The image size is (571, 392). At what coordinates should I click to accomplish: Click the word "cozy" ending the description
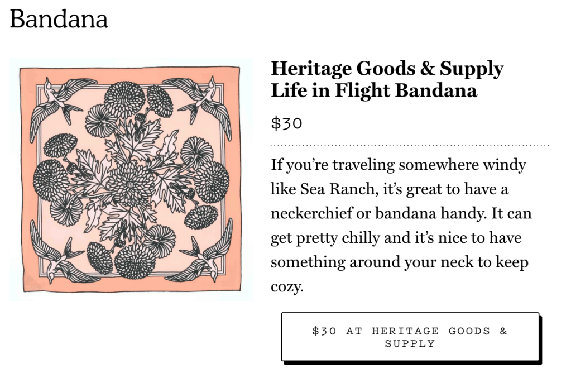pyautogui.click(x=285, y=287)
